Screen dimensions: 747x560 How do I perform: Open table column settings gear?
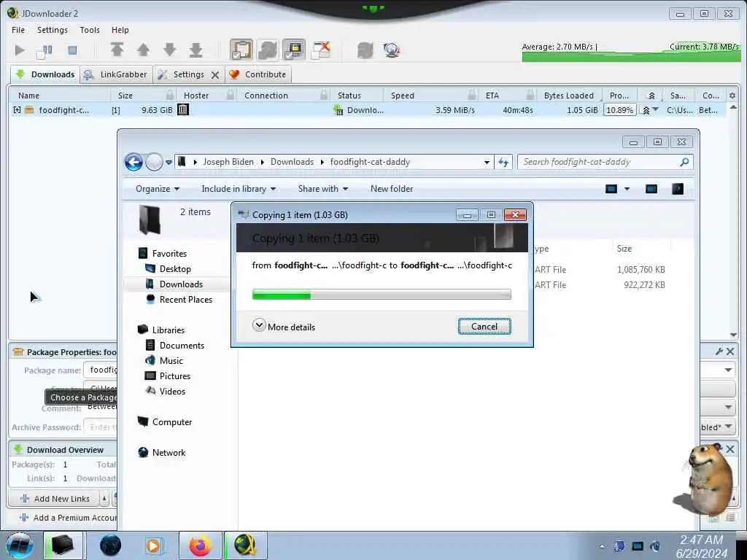click(732, 96)
